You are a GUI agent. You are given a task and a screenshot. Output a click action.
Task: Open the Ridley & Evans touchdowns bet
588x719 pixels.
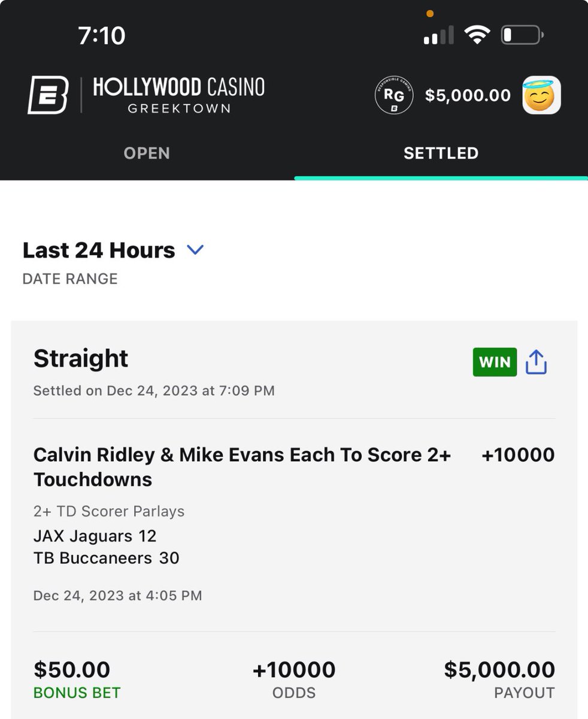(242, 467)
